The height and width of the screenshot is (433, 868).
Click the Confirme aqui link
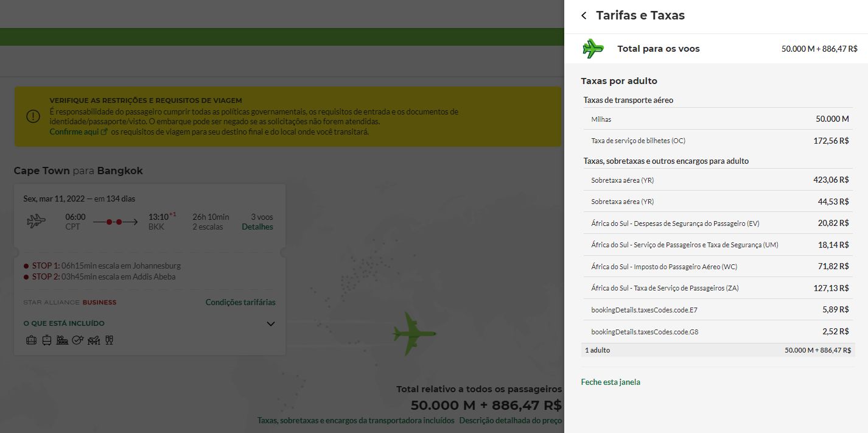pyautogui.click(x=74, y=132)
